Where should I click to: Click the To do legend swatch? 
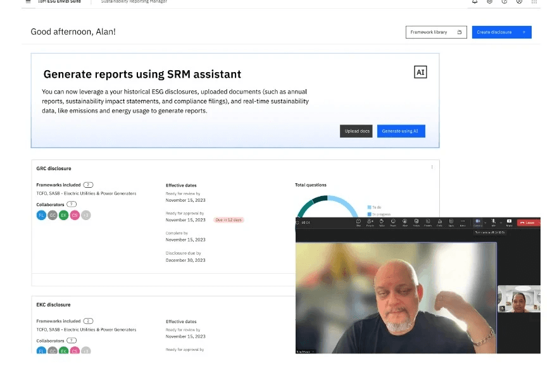click(370, 207)
